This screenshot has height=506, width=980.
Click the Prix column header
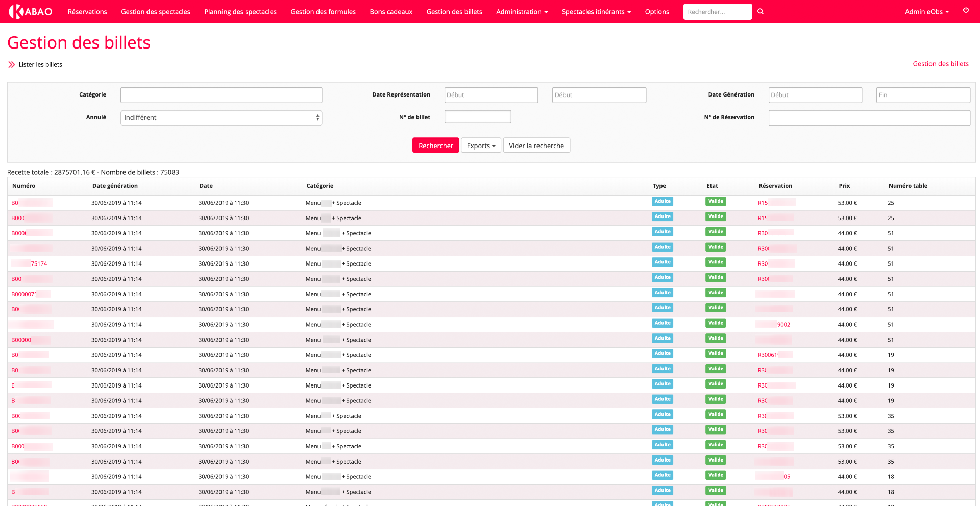[845, 186]
